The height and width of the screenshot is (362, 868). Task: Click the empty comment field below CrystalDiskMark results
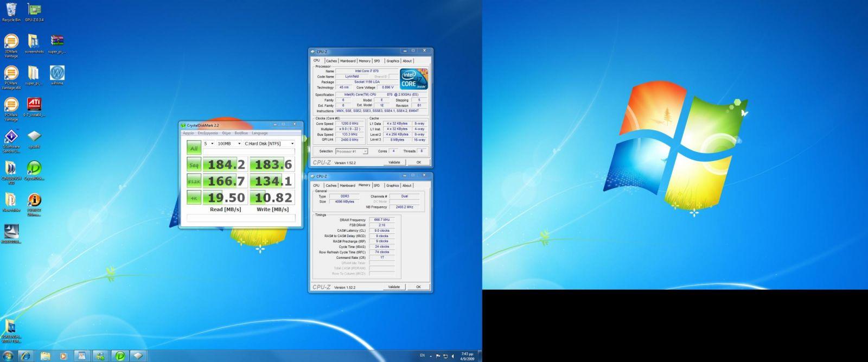241,218
